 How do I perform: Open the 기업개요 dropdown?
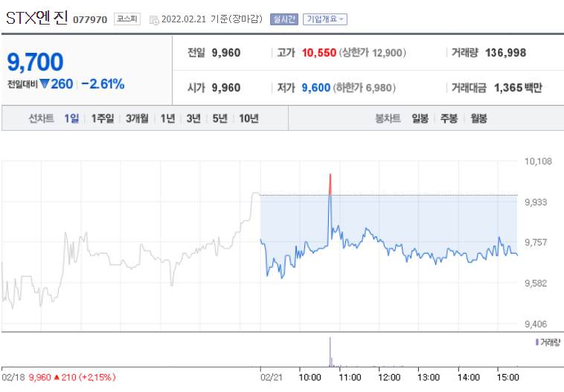(x=325, y=19)
